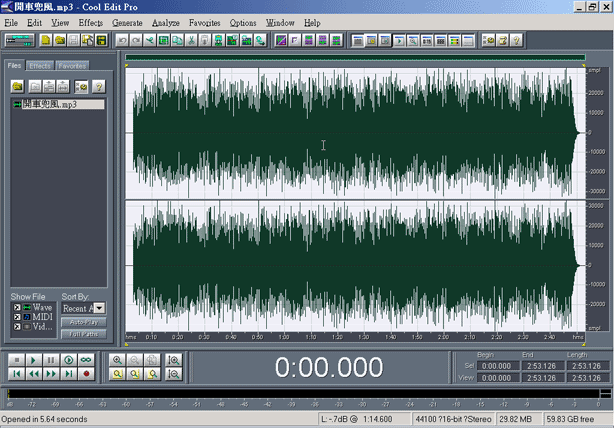Open a file using yellow folder toolbar icon
This screenshot has width=614, height=428.
(60, 40)
